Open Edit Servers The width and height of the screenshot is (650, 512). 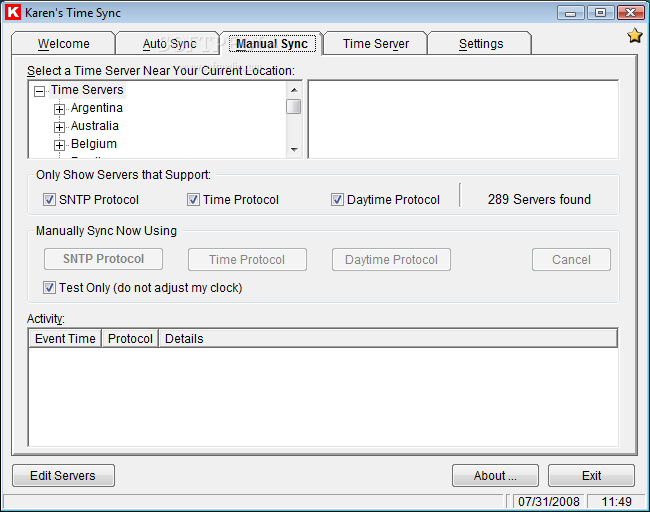63,476
